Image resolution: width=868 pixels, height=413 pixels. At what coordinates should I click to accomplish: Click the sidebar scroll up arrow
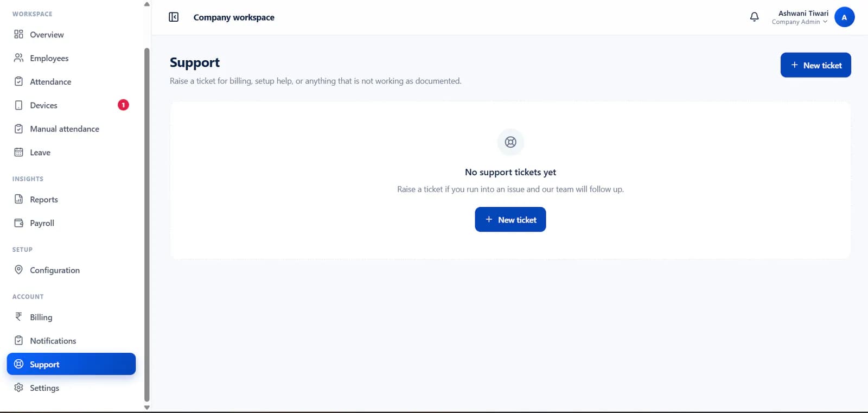point(146,4)
